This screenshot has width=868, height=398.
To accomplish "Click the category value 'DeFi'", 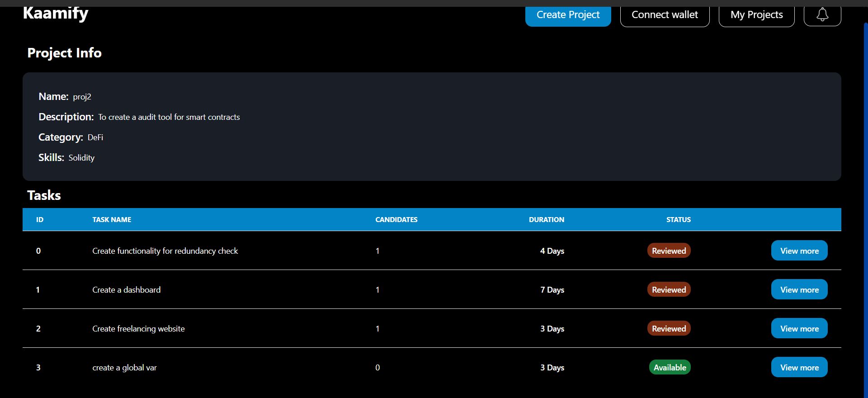I will point(95,137).
